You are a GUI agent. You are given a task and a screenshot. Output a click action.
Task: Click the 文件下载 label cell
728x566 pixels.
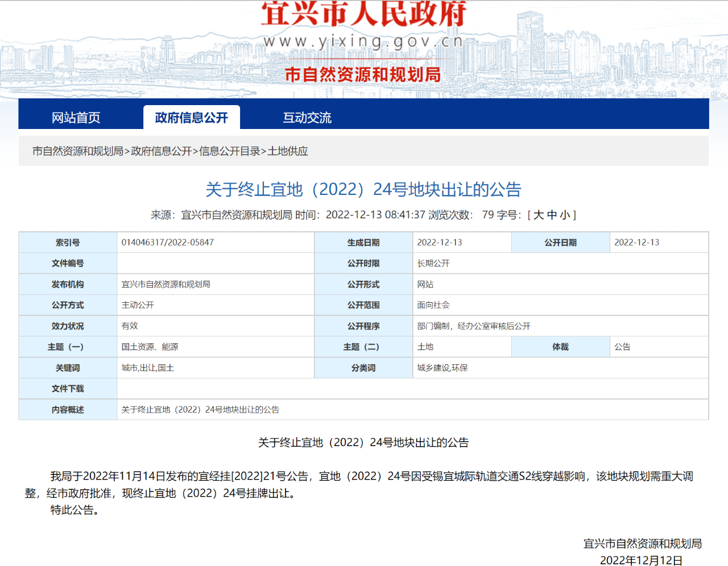68,389
